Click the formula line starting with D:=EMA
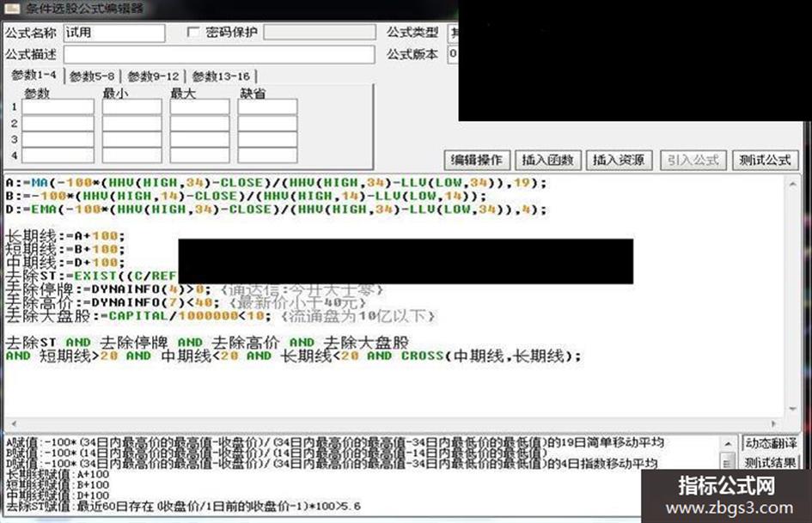The height and width of the screenshot is (523, 812). (276, 210)
